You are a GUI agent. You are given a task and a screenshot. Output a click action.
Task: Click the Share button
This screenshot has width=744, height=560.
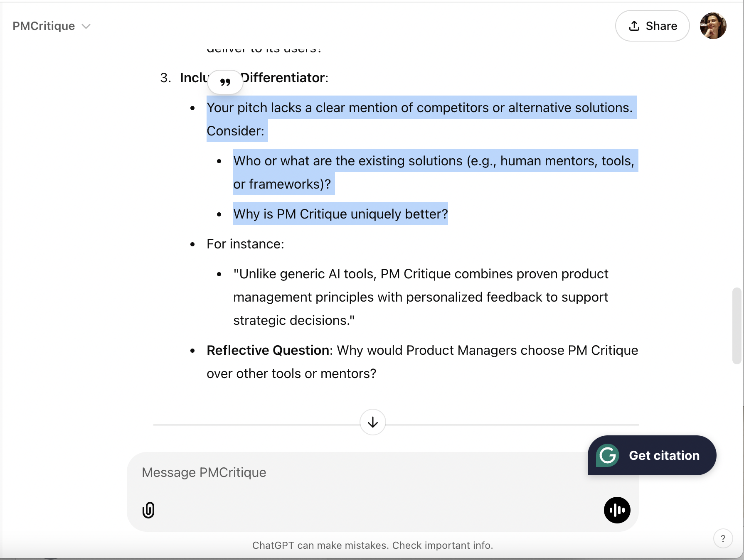pyautogui.click(x=652, y=26)
